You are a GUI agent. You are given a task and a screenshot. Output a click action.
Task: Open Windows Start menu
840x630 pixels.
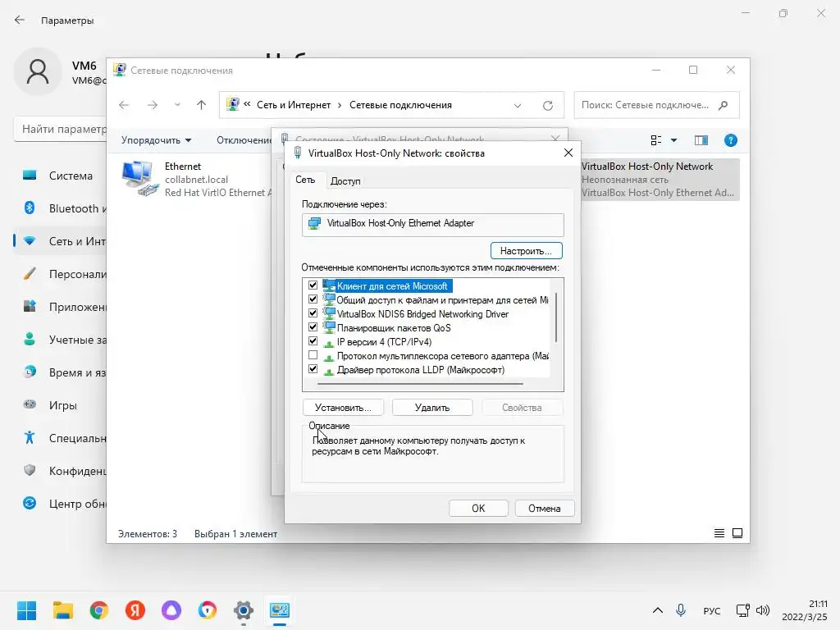(26, 610)
